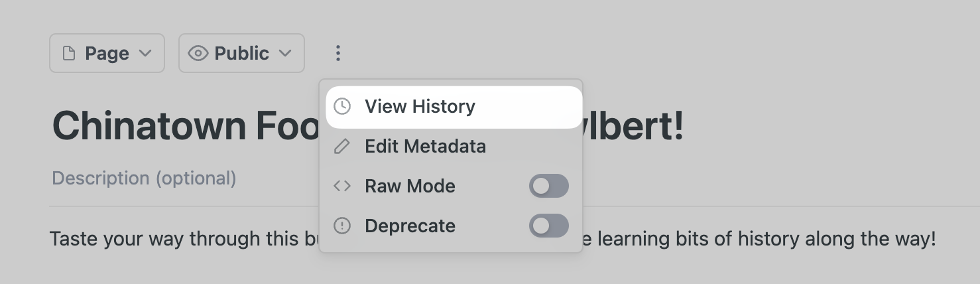
Task: Enable the Raw Mode toggle switch
Action: (x=548, y=186)
